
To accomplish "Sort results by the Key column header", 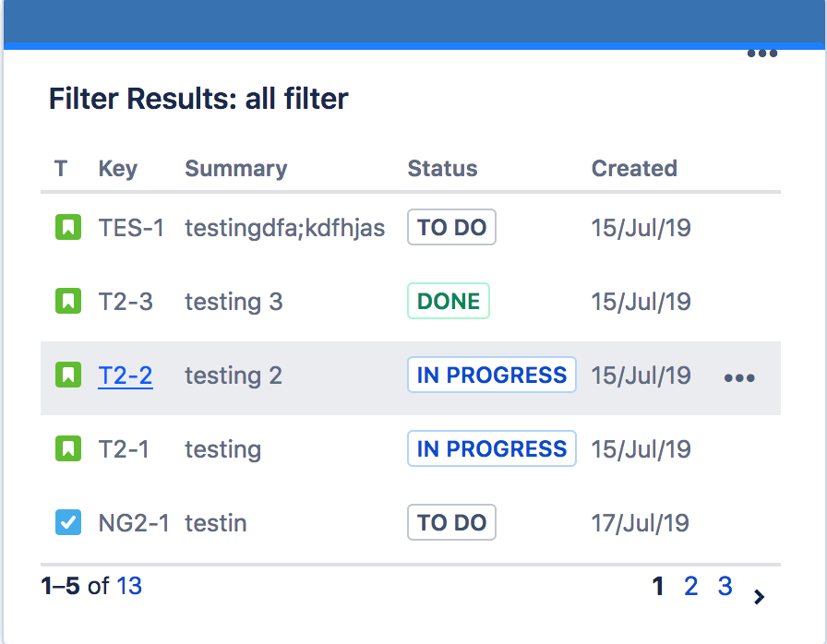I will (x=117, y=168).
